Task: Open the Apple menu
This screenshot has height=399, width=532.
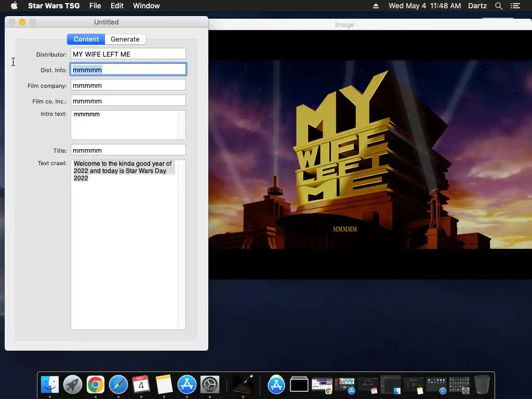Action: click(14, 6)
